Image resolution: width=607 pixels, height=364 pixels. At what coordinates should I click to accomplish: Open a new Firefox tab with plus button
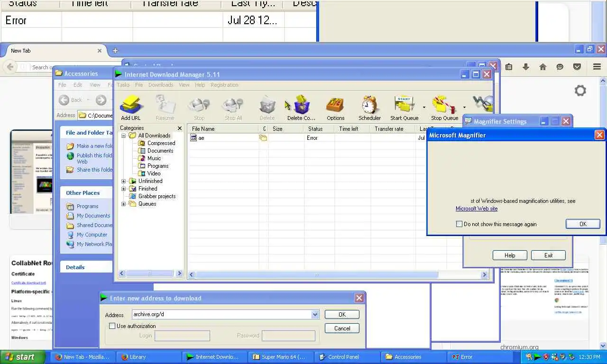[115, 51]
